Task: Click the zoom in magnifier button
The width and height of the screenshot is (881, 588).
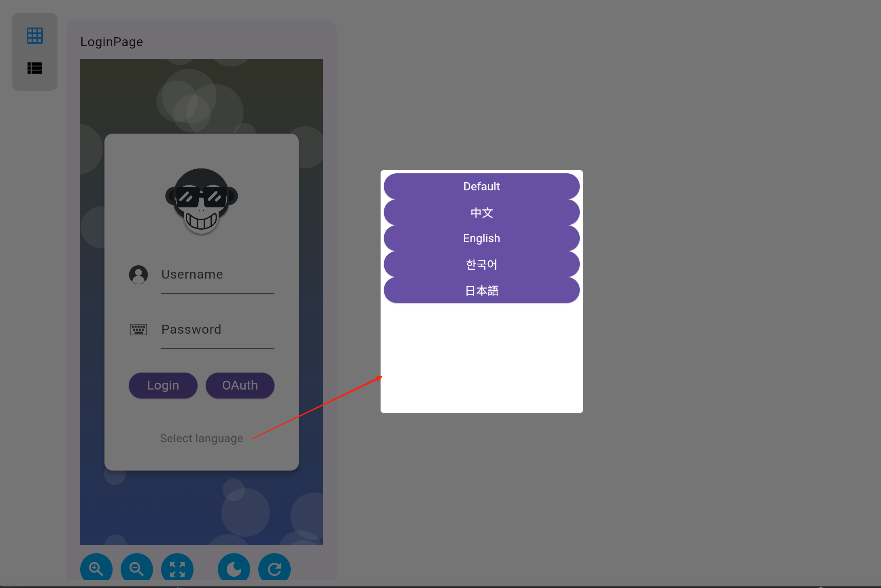Action: click(96, 569)
